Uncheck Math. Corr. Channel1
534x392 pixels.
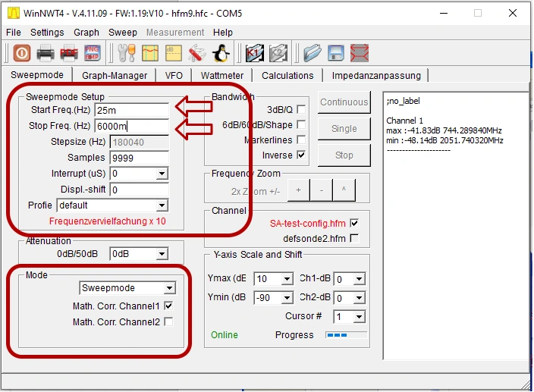coord(168,306)
